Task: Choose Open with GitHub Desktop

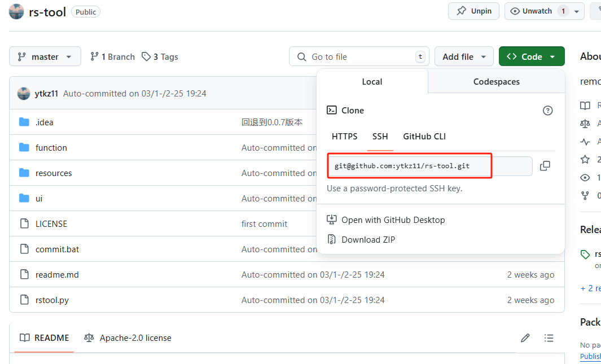Action: point(387,220)
